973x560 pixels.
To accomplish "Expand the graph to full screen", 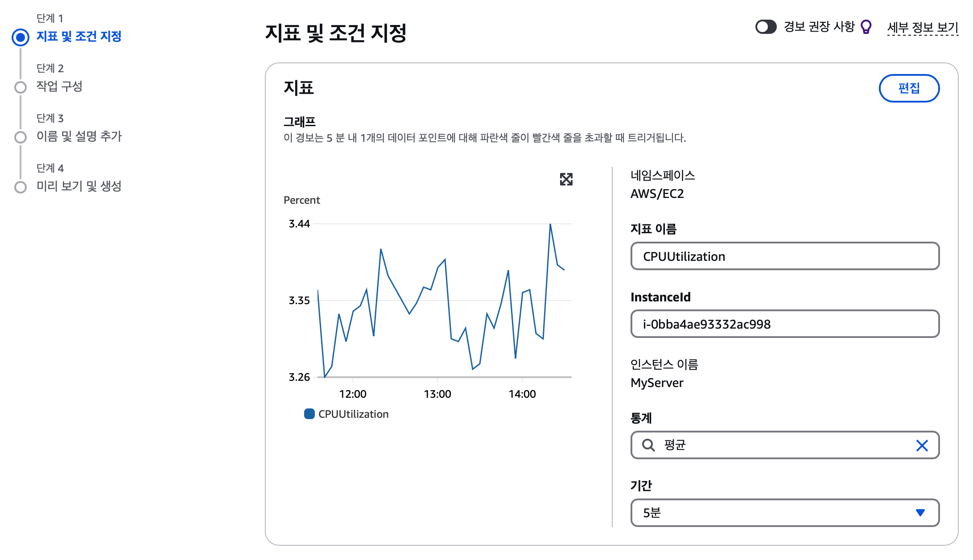I will 566,179.
